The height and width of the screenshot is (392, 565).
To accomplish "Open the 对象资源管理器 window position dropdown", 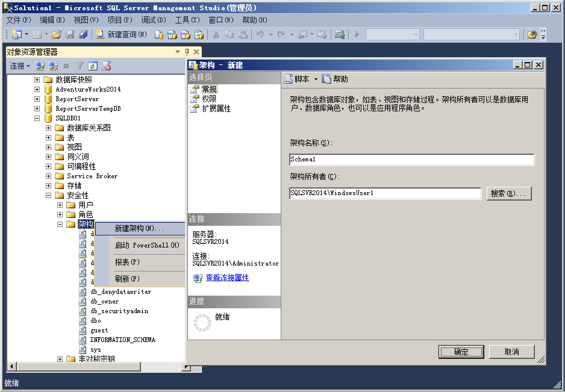I will [x=178, y=52].
